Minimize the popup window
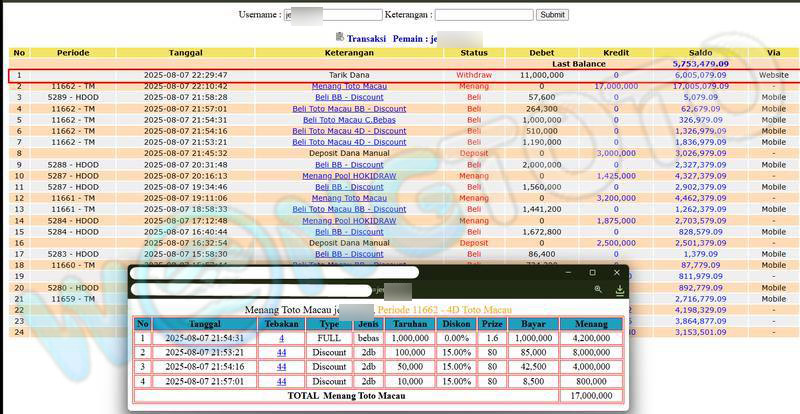This screenshot has height=414, width=800. (567, 272)
